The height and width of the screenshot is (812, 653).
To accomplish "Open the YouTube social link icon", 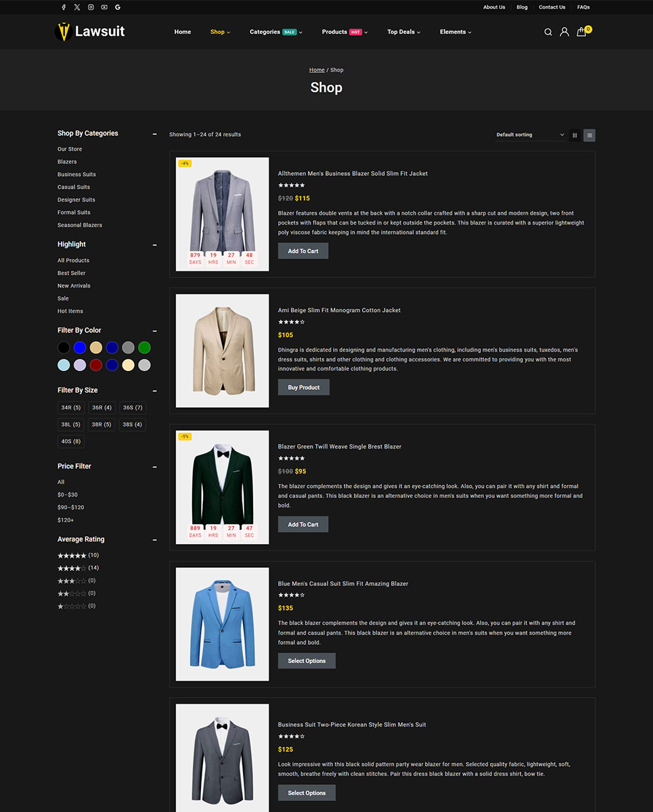I will pos(104,7).
